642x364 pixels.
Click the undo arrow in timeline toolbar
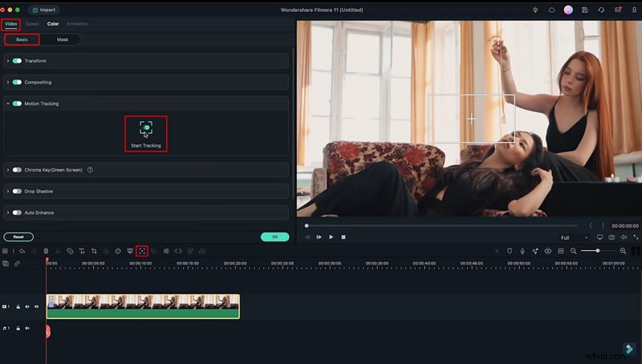[22, 251]
